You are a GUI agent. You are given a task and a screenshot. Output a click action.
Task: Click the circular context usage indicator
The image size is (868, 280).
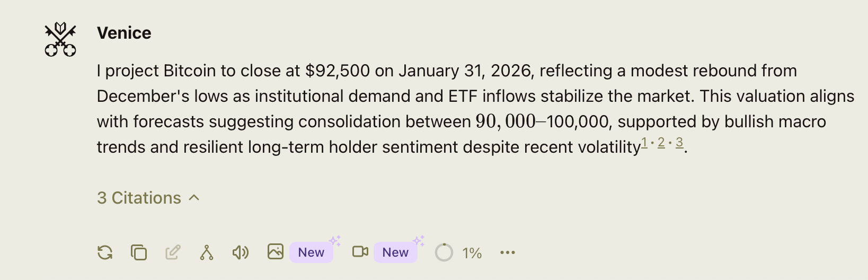click(444, 252)
